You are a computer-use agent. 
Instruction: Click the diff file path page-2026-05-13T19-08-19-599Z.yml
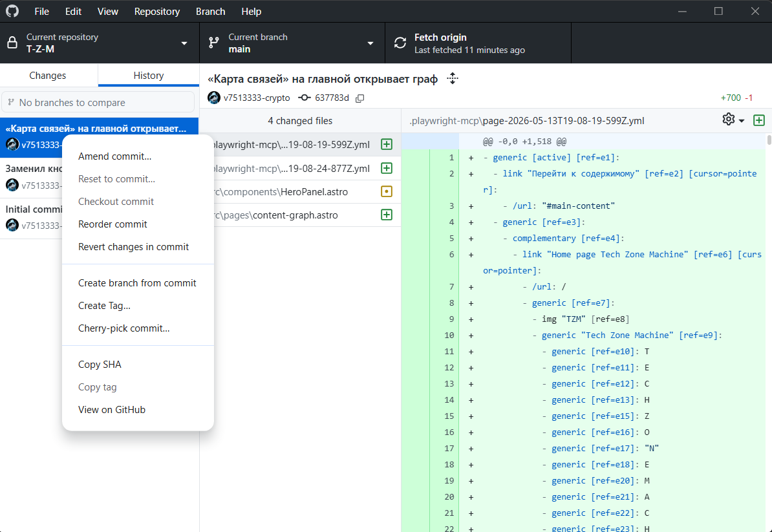[527, 121]
